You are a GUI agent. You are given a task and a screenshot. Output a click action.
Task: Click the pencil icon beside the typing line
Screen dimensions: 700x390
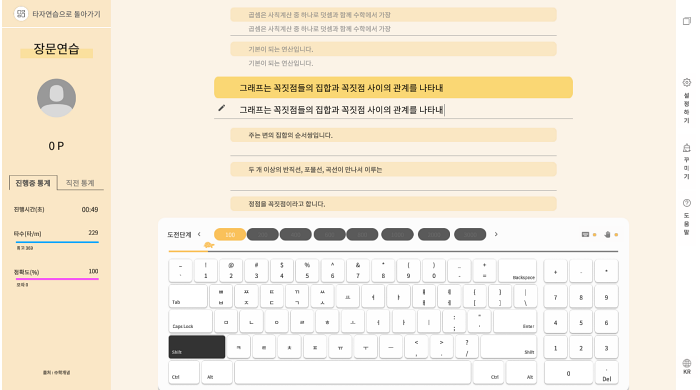(221, 108)
